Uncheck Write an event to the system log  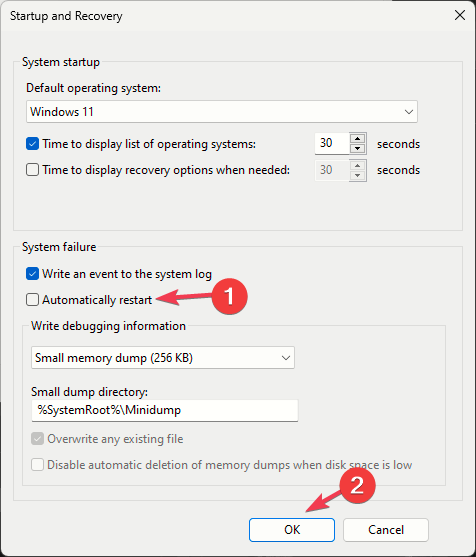pyautogui.click(x=32, y=274)
